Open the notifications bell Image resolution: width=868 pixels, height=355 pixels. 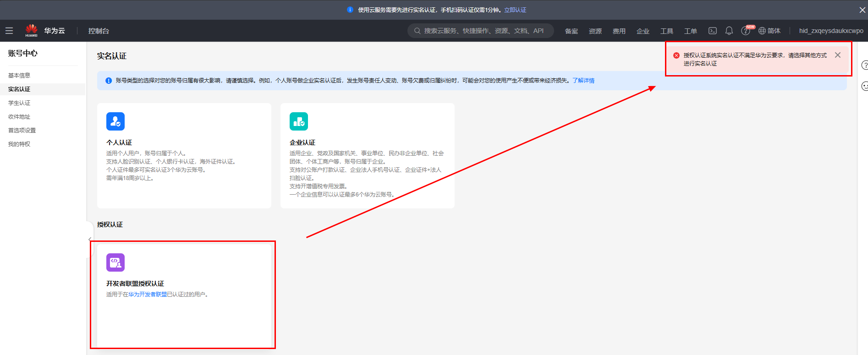[x=729, y=31]
